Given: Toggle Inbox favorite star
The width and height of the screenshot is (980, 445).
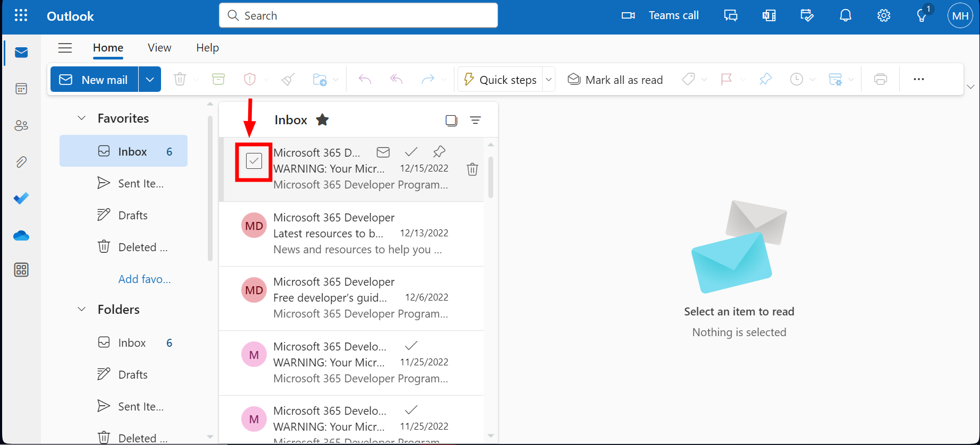Looking at the screenshot, I should (322, 120).
